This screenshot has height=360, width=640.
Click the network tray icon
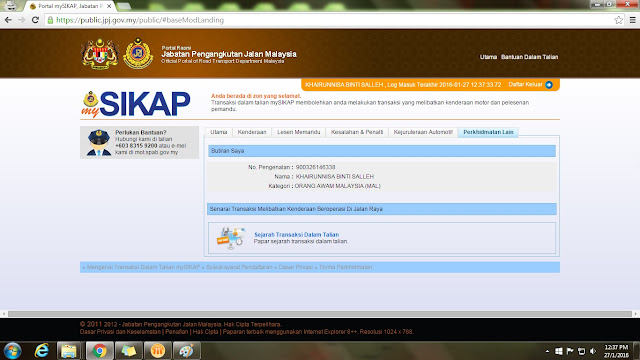[582, 351]
